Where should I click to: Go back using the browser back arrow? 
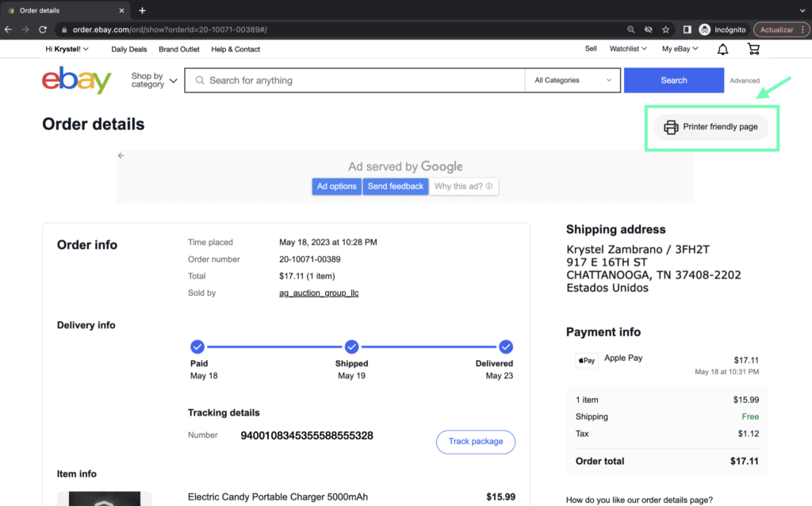pos(9,29)
